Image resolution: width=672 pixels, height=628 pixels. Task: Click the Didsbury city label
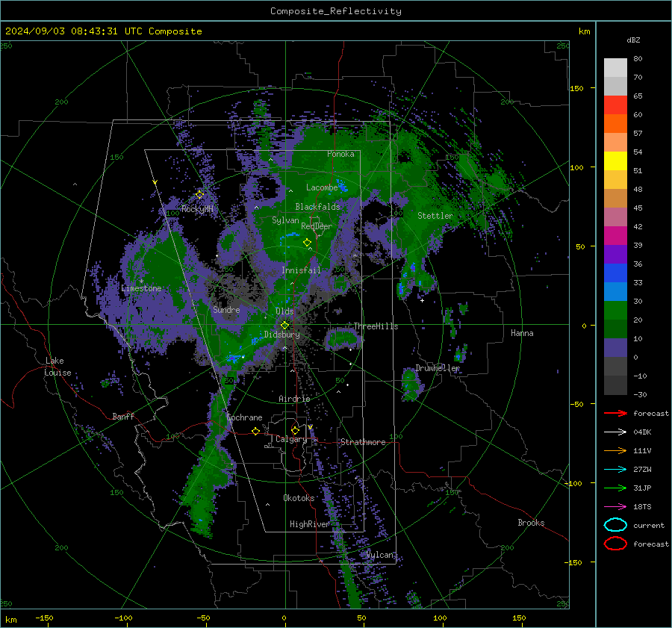281,335
